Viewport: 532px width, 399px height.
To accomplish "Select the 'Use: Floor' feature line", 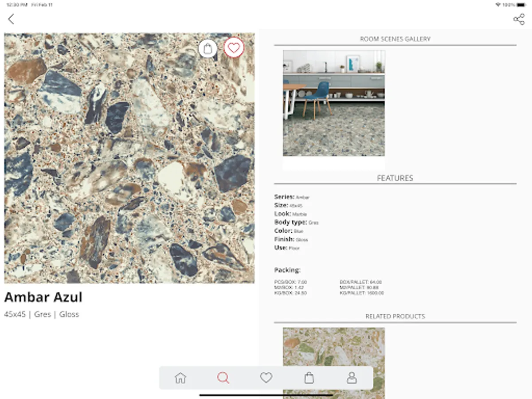I will (x=287, y=248).
